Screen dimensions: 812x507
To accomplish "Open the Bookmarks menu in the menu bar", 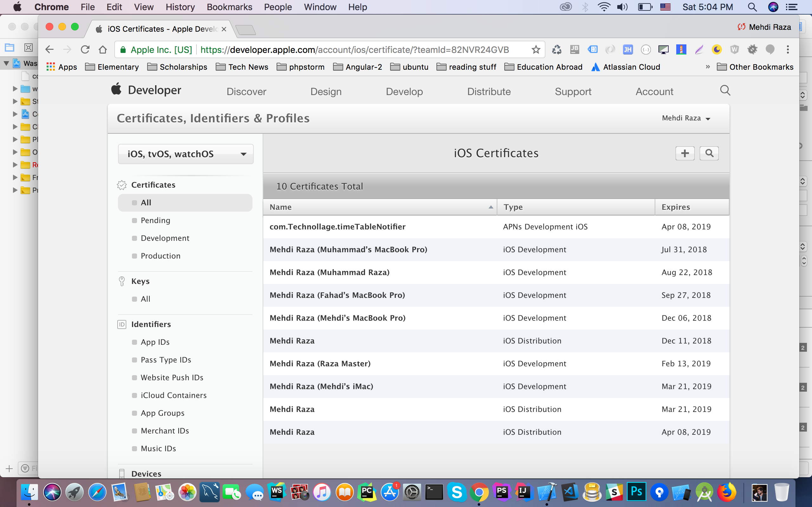I will point(229,7).
